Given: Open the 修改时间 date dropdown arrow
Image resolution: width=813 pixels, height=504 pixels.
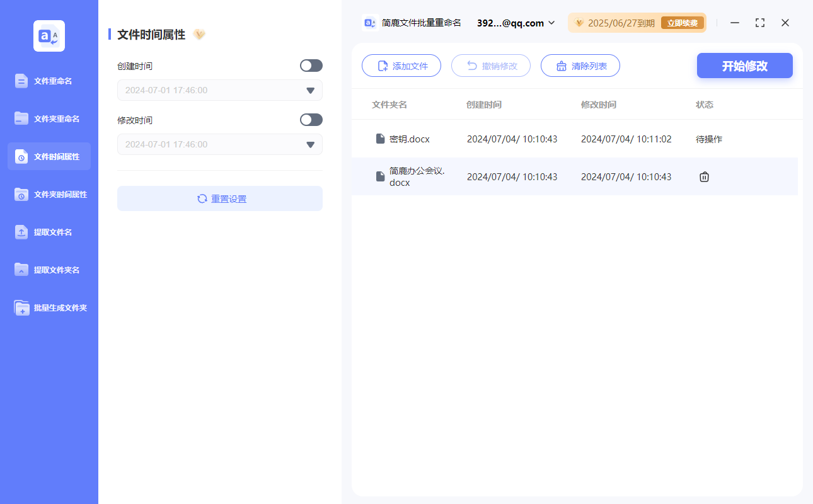Looking at the screenshot, I should (310, 145).
